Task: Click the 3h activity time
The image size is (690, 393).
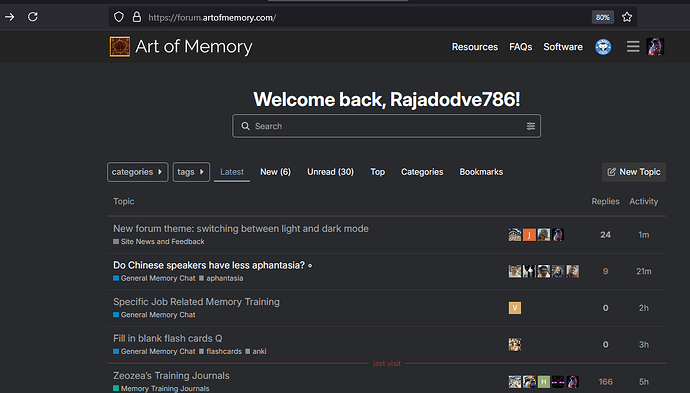Action: pos(643,345)
